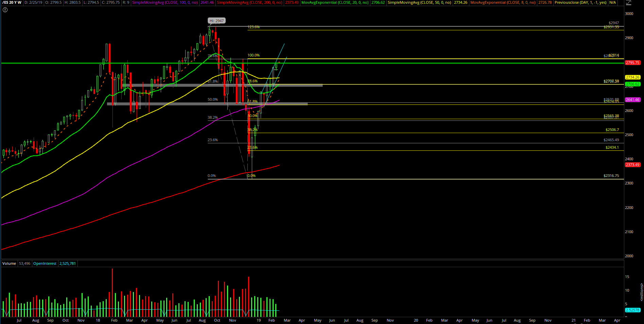Click the Volume label in the lower panel
Image resolution: width=644 pixels, height=324 pixels.
pos(9,263)
